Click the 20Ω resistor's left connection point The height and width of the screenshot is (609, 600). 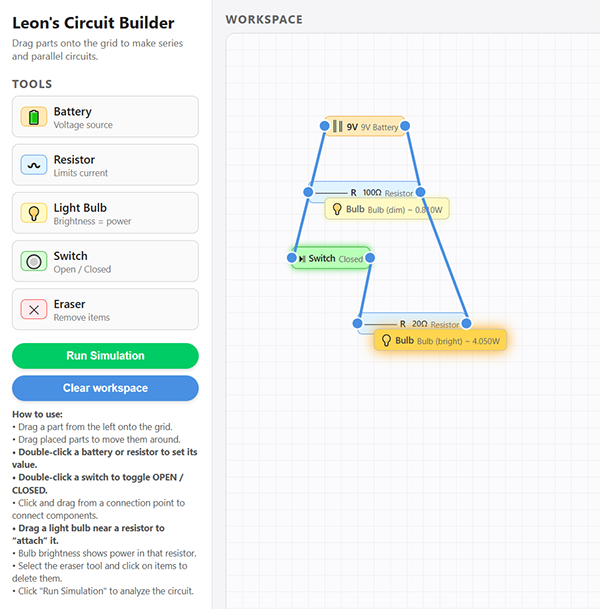pos(358,323)
